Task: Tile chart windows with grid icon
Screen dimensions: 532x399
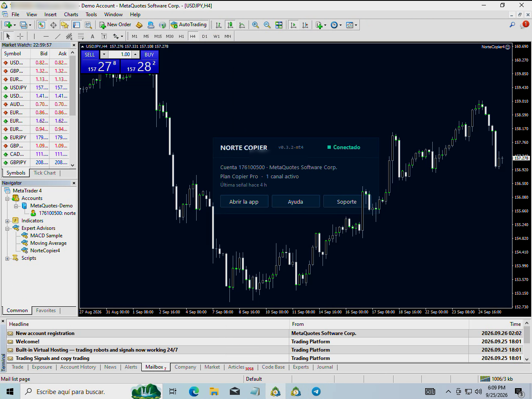Action: tap(279, 25)
